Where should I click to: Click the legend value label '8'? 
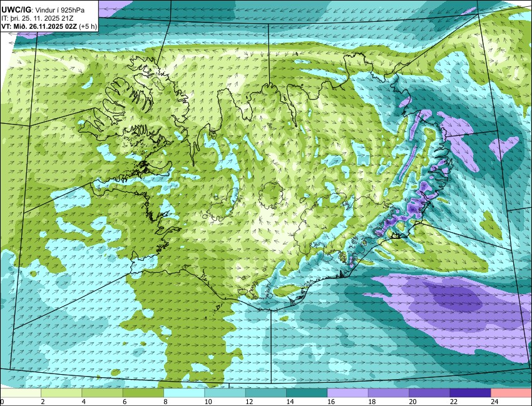[166, 402]
